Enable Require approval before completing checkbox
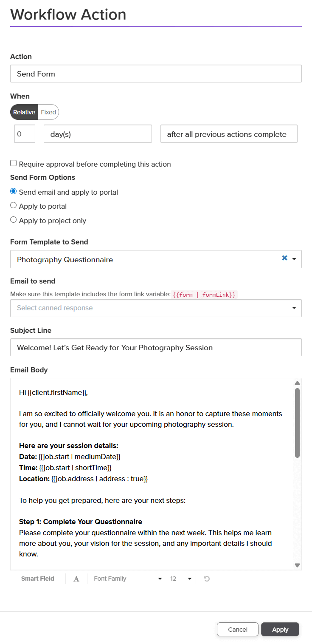Image resolution: width=312 pixels, height=644 pixels. click(14, 163)
